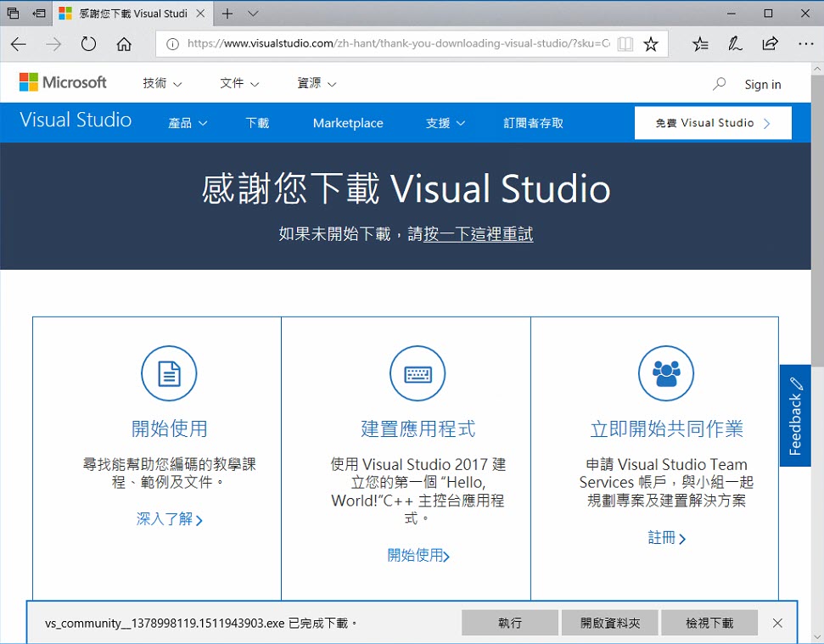Click the 免費 Visual Studio button
The width and height of the screenshot is (824, 644).
point(713,123)
